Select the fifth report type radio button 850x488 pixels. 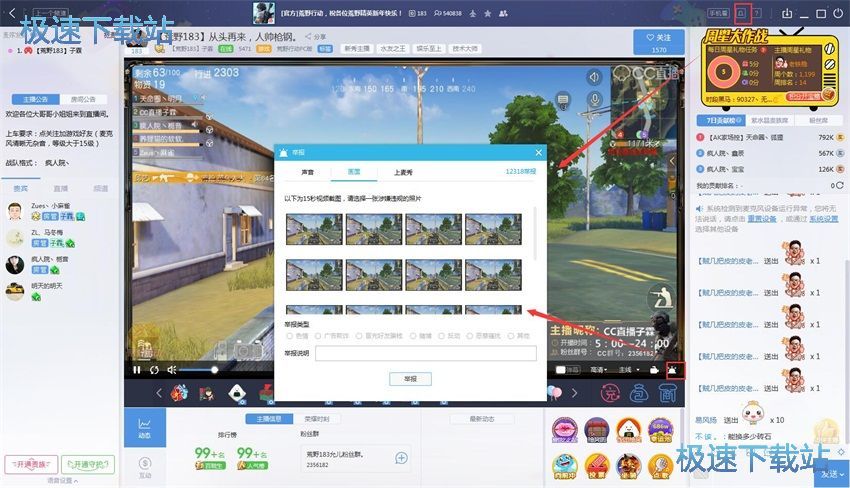click(x=441, y=336)
